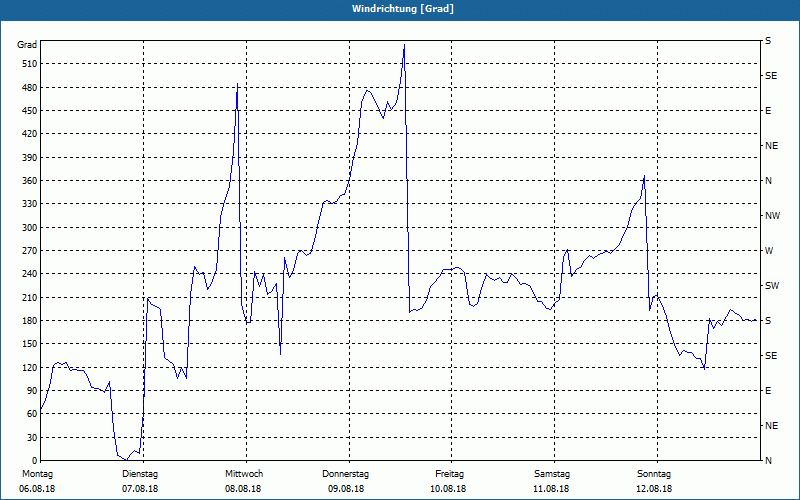800x500 pixels.
Task: Click the 'SE' compass label beside the 480 gridline
Action: [771, 76]
